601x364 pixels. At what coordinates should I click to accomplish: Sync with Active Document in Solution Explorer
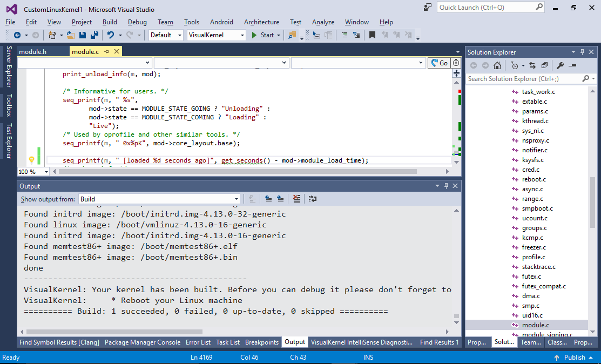532,65
